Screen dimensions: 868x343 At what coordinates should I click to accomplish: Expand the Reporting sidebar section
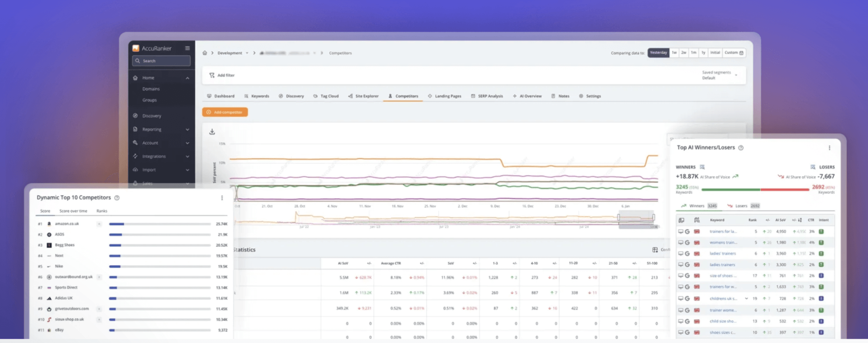187,130
